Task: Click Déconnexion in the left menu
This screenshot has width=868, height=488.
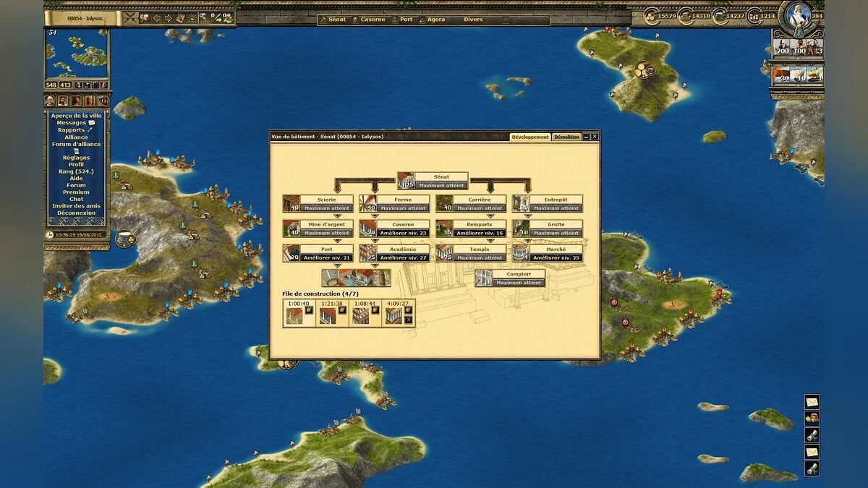Action: (x=76, y=213)
